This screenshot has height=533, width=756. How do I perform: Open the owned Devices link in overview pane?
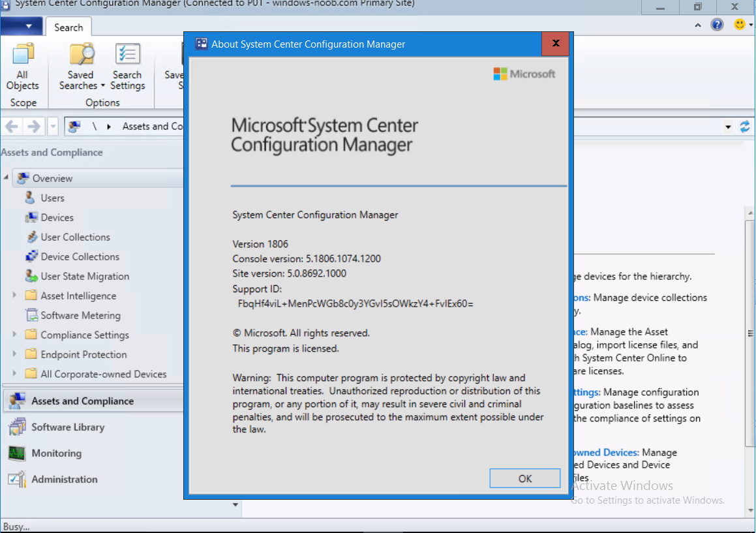pyautogui.click(x=606, y=453)
